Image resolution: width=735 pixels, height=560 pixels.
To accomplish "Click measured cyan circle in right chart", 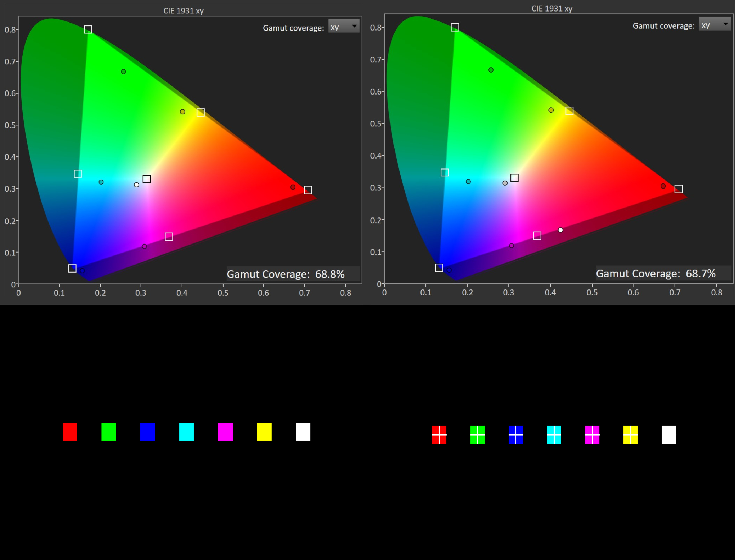I will pos(468,182).
